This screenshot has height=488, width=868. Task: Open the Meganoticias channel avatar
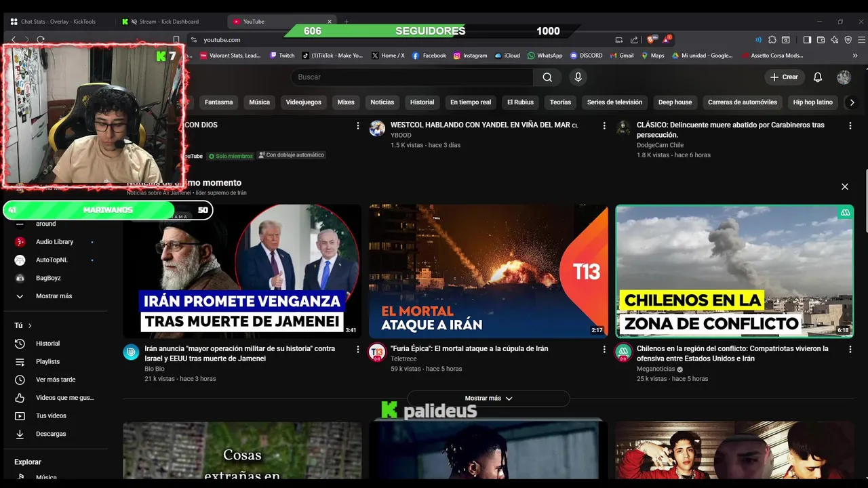[x=623, y=352]
